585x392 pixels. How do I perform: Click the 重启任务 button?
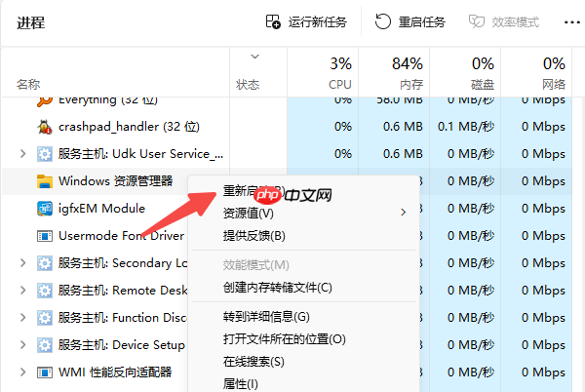410,22
